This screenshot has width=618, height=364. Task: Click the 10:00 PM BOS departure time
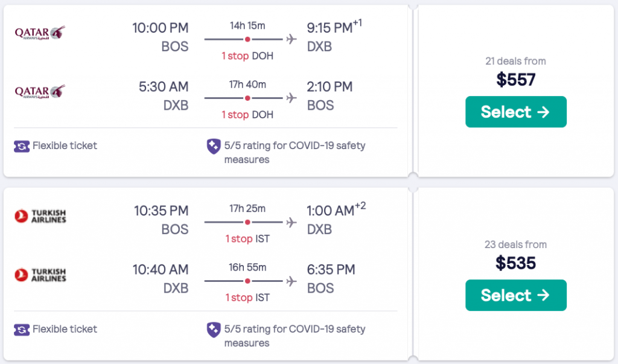coord(161,28)
